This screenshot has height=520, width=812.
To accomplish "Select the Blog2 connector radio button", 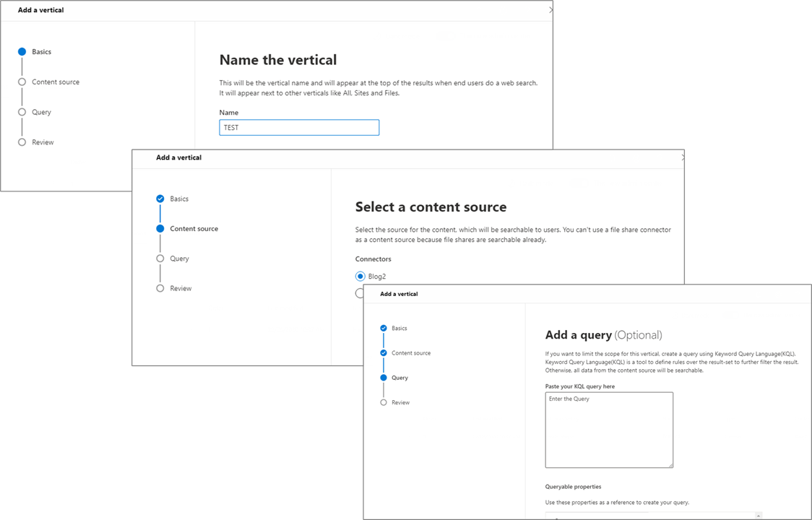I will [x=360, y=276].
